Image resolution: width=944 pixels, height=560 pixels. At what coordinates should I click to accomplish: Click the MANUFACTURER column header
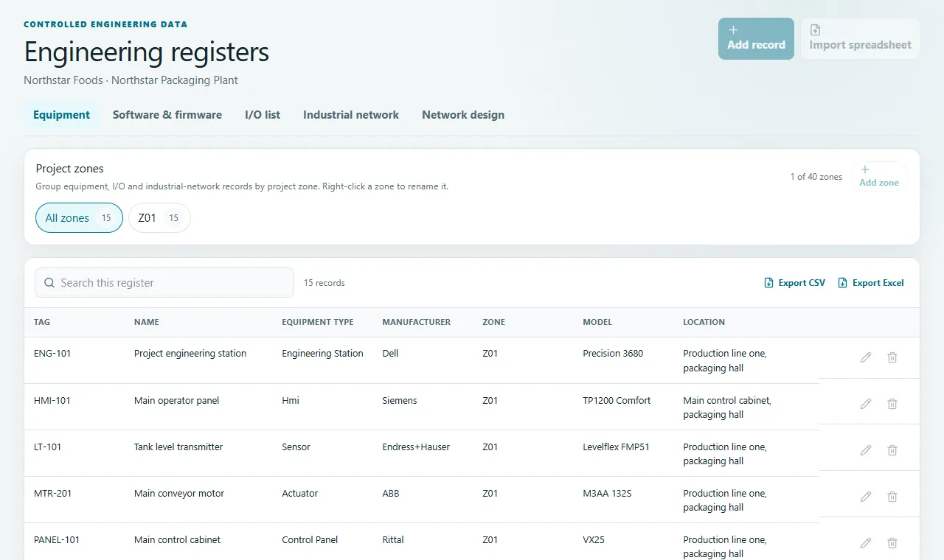pyautogui.click(x=417, y=322)
